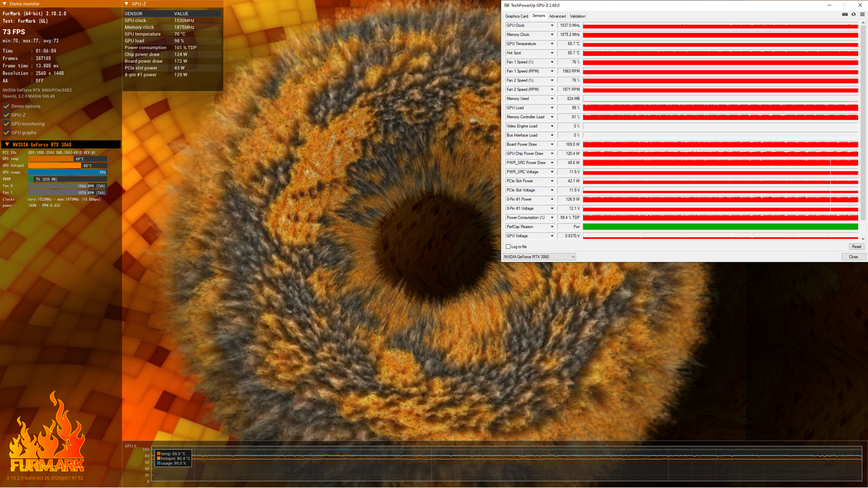
Task: Click the GPU Clock 1537.0 MHz value field
Action: tap(569, 26)
